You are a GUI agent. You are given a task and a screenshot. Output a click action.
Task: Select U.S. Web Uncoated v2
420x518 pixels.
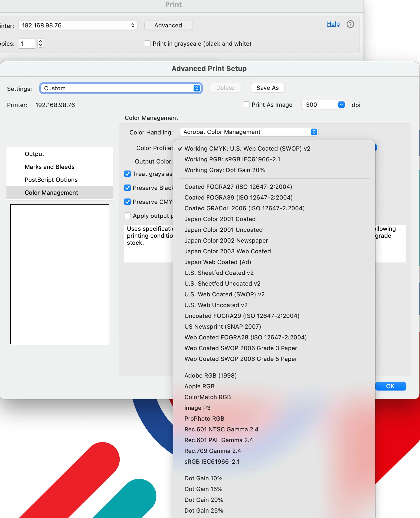click(x=274, y=305)
